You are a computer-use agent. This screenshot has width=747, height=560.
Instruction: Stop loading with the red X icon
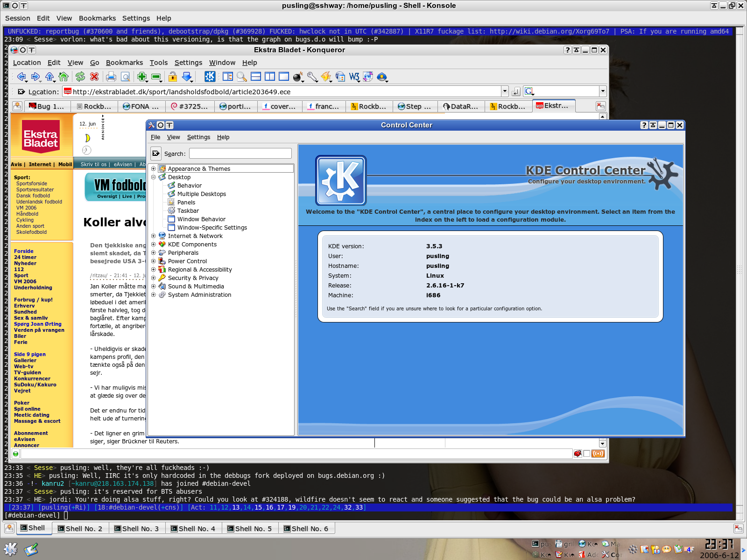pos(94,77)
